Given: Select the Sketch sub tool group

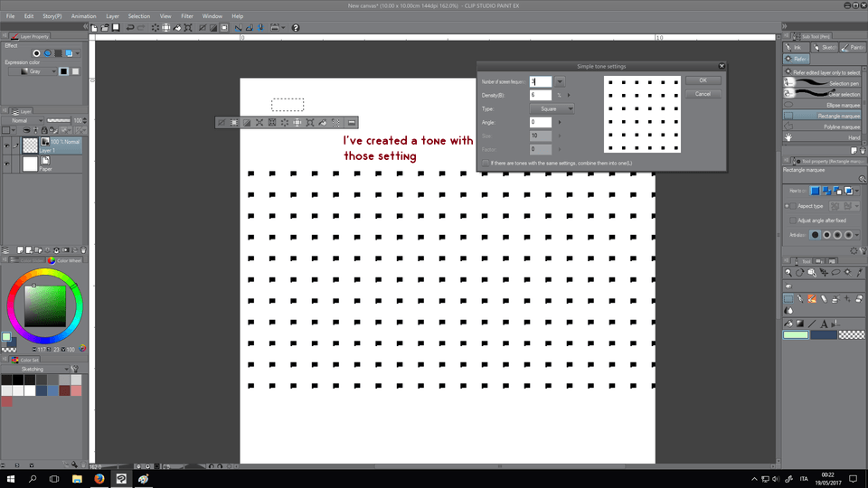Looking at the screenshot, I should coord(825,48).
